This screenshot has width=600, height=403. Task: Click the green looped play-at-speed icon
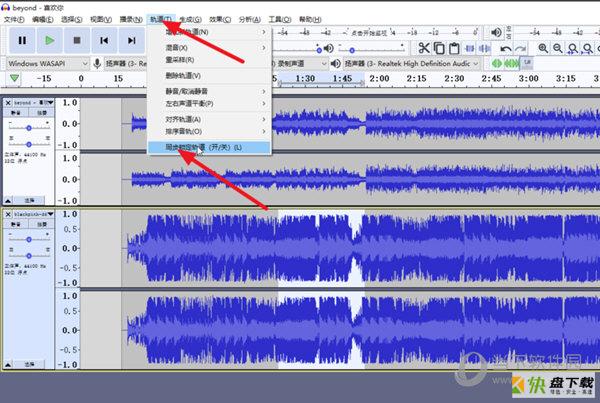[512, 63]
